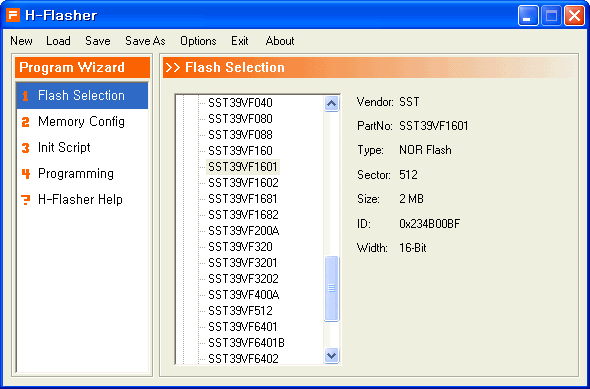Screen dimensions: 590x389
Task: Close the H-Flasher window
Action: point(574,16)
